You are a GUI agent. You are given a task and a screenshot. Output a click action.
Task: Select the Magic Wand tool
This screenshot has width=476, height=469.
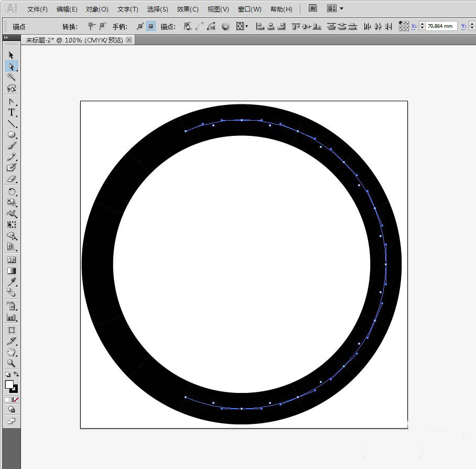pos(11,77)
